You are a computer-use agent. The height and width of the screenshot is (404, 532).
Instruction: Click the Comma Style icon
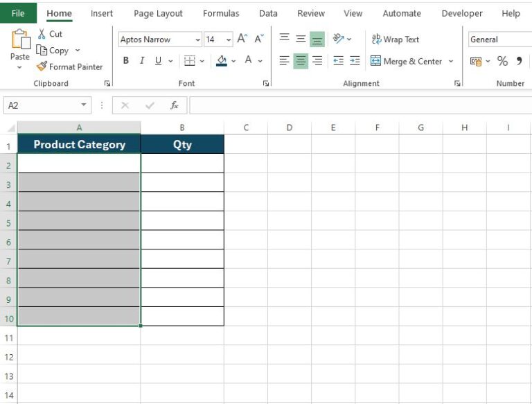(x=519, y=61)
